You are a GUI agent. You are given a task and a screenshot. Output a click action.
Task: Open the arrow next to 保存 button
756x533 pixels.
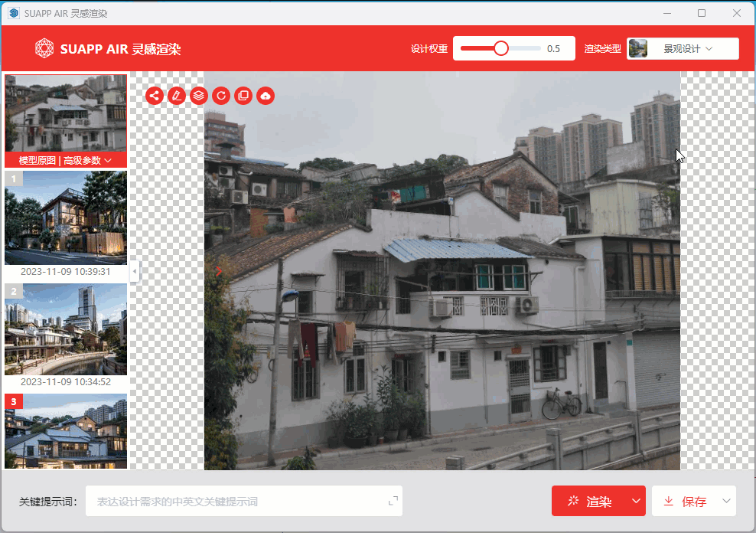pyautogui.click(x=727, y=501)
